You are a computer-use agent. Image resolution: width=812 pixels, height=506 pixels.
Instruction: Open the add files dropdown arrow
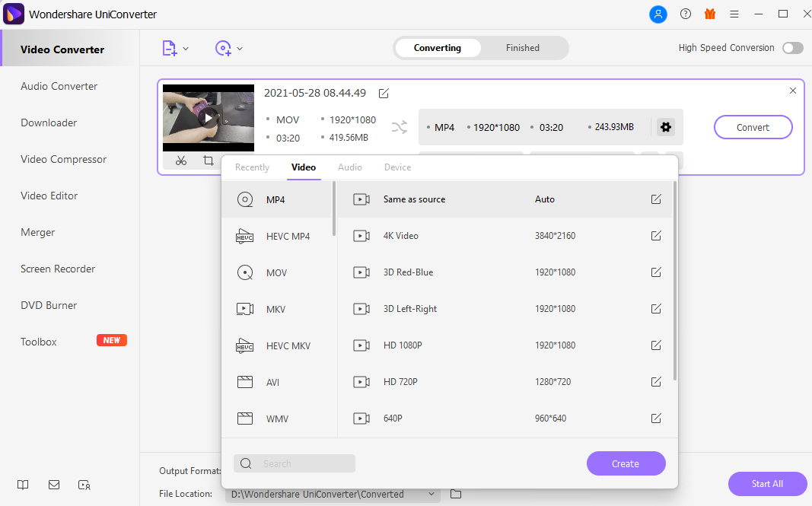[186, 49]
